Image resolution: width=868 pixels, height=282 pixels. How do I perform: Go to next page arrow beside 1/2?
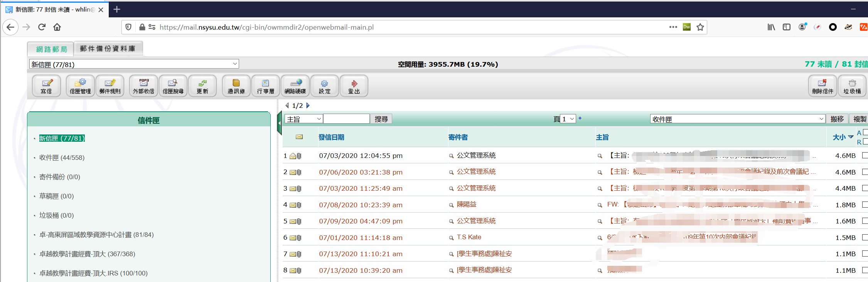point(308,105)
